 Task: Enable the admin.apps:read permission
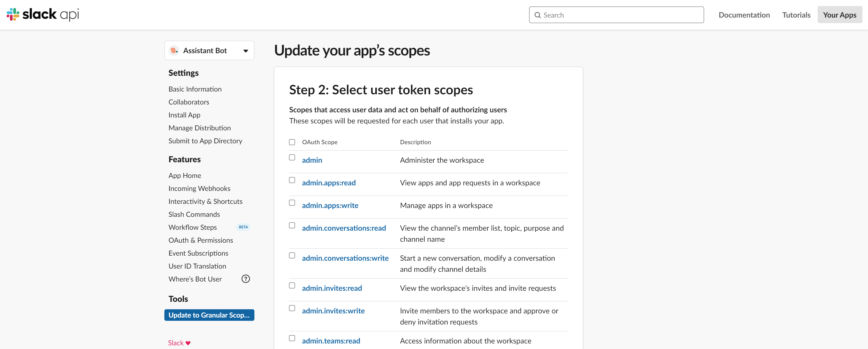[x=292, y=180]
